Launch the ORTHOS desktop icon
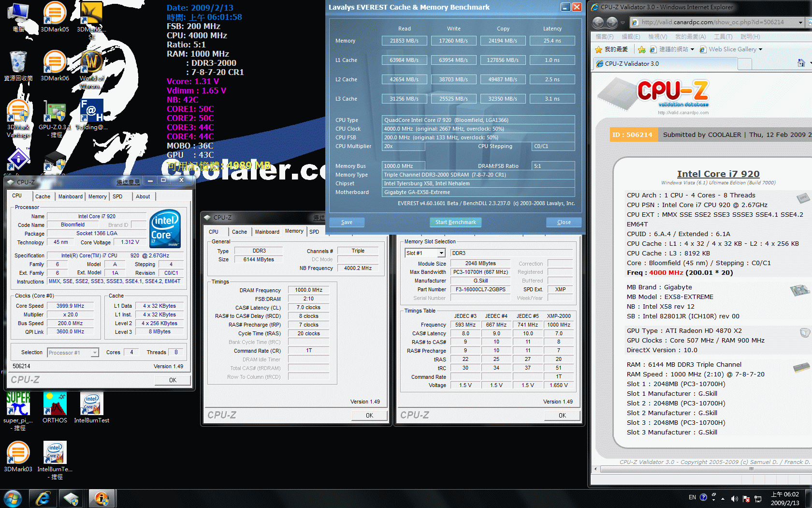Screen dimensions: 812x508 click(55, 407)
